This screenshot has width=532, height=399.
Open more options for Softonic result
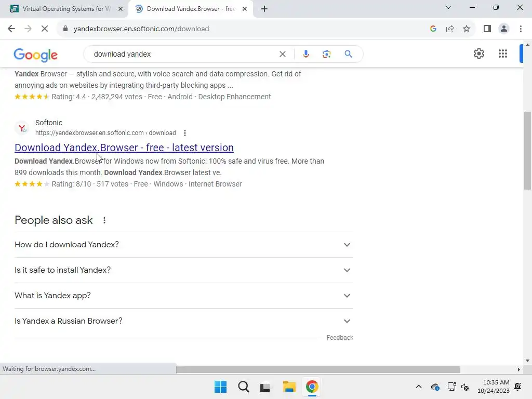click(185, 133)
